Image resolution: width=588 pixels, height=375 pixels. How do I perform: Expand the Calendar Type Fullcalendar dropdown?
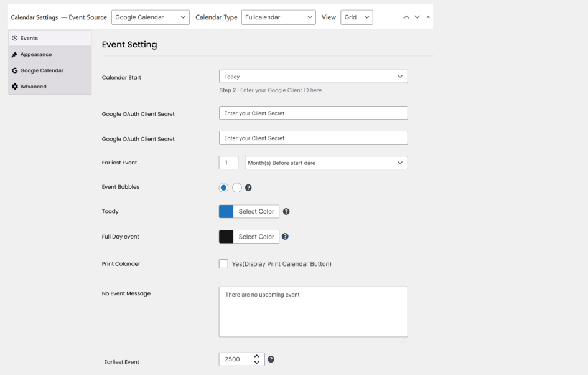click(x=278, y=17)
